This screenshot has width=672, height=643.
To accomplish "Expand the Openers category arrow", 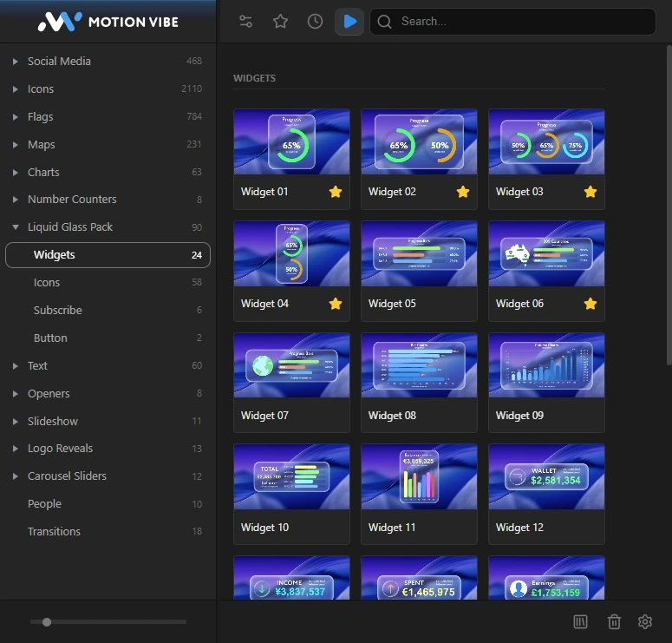I will 16,394.
